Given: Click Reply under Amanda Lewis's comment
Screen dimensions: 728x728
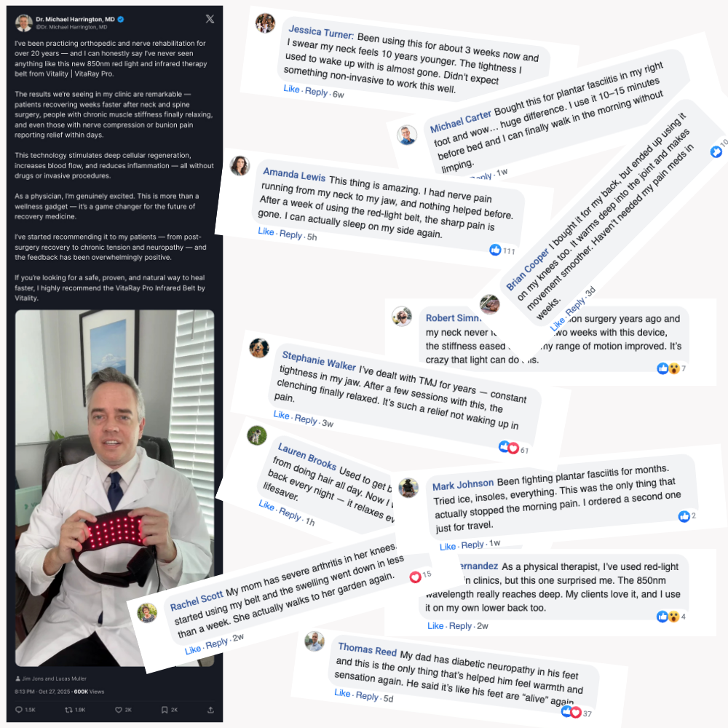Looking at the screenshot, I should pos(290,234).
